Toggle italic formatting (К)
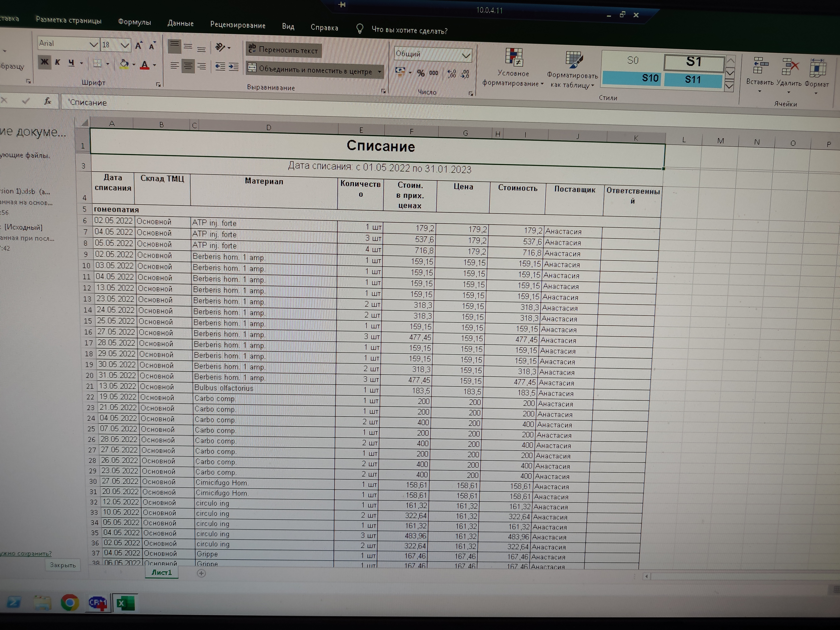The image size is (840, 630). coord(58,62)
